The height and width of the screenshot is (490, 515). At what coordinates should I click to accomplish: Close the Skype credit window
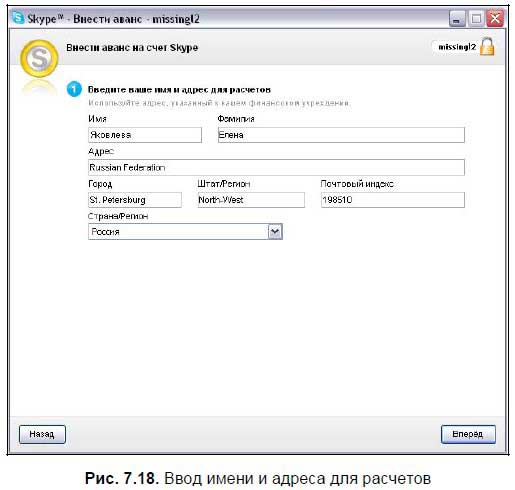point(495,19)
